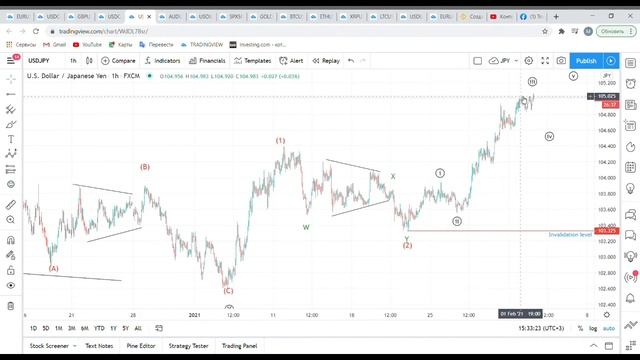Click the play icon beside Publish
Viewport: 640px width, 360px height.
pyautogui.click(x=611, y=61)
